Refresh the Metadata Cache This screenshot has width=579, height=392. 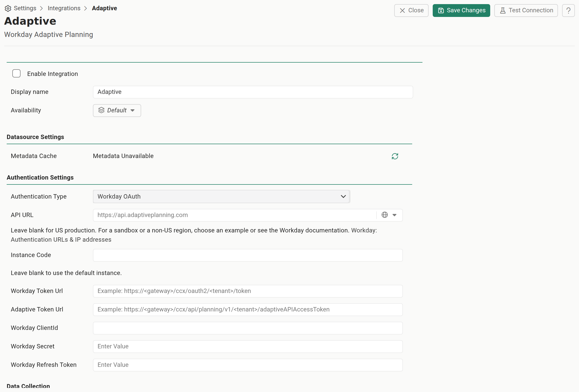(x=395, y=156)
